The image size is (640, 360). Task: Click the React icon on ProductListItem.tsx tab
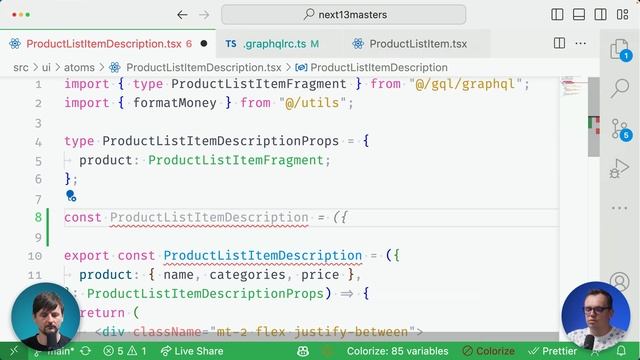pyautogui.click(x=358, y=44)
